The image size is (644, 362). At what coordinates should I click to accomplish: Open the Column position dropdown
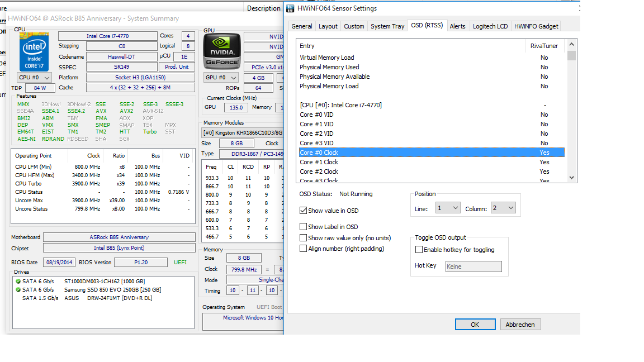503,208
